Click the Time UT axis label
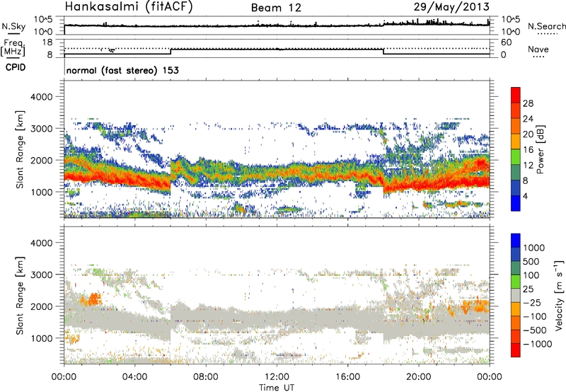This screenshot has height=392, width=566. [277, 388]
